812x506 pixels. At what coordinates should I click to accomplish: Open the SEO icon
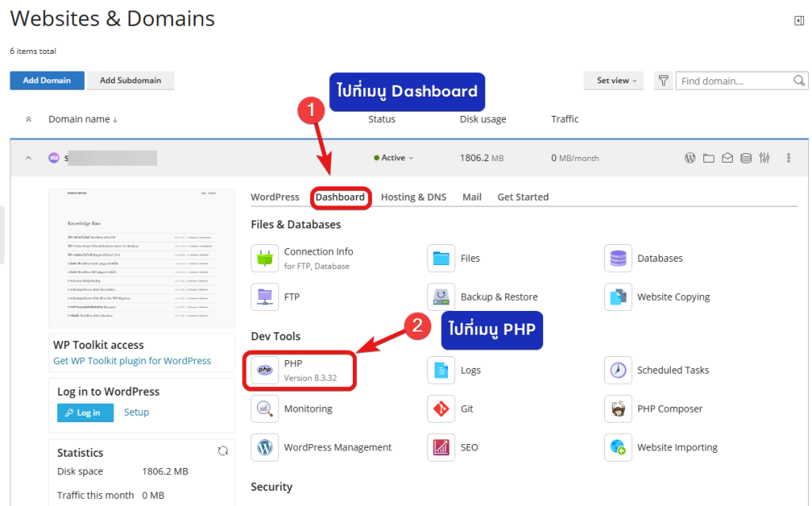[441, 447]
